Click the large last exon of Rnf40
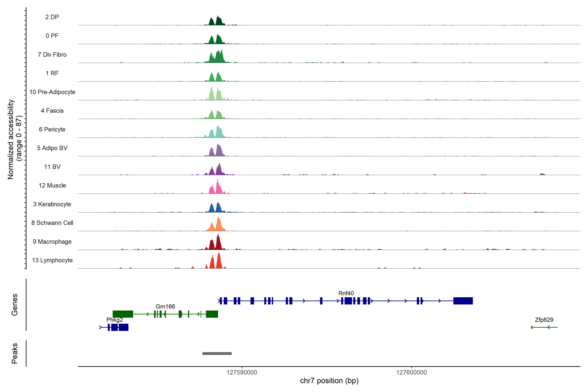The image size is (588, 392). coord(463,301)
